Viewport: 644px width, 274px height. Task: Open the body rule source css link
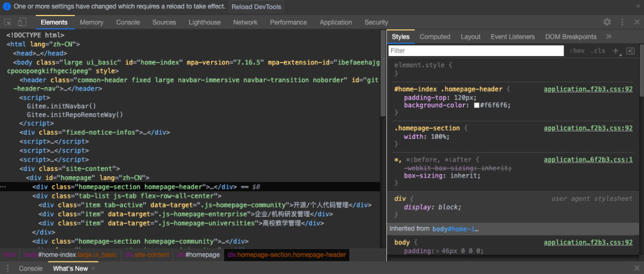point(588,242)
